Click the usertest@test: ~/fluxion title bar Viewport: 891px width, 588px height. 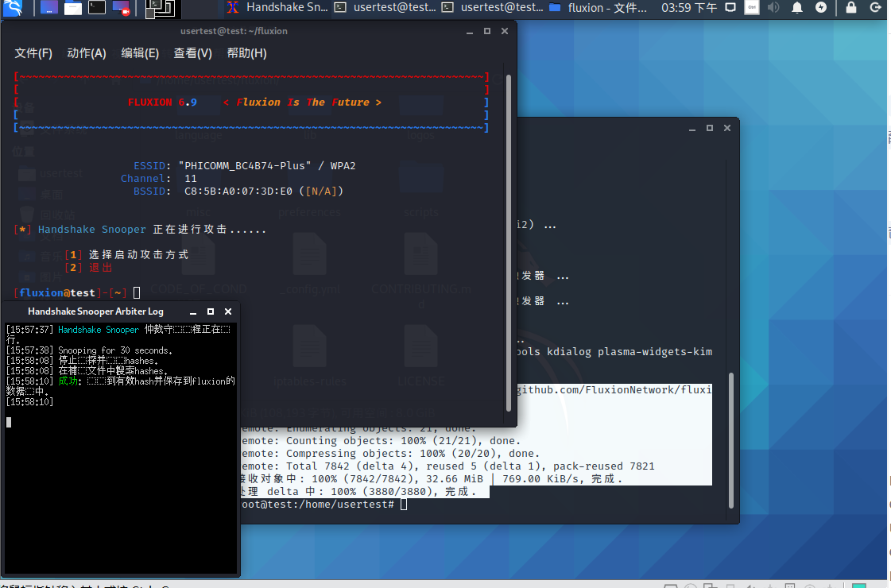pos(234,31)
